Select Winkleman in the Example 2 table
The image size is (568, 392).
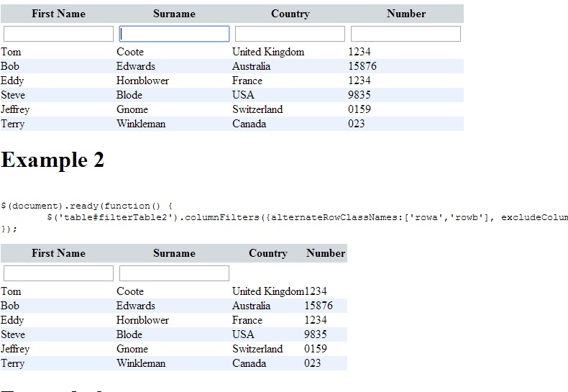(141, 363)
